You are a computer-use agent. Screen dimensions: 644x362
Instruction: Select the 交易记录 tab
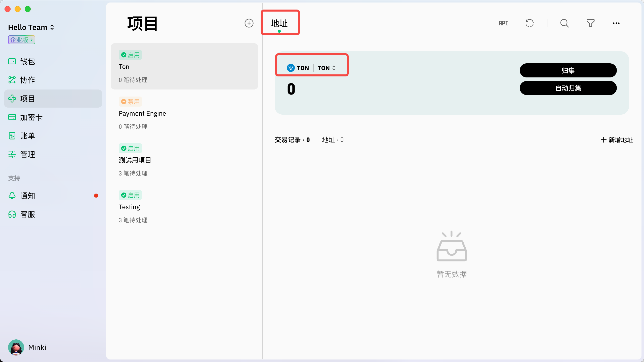pyautogui.click(x=292, y=140)
